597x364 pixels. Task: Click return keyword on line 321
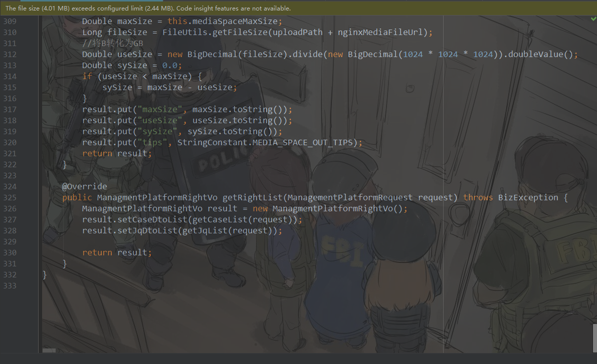[97, 154]
